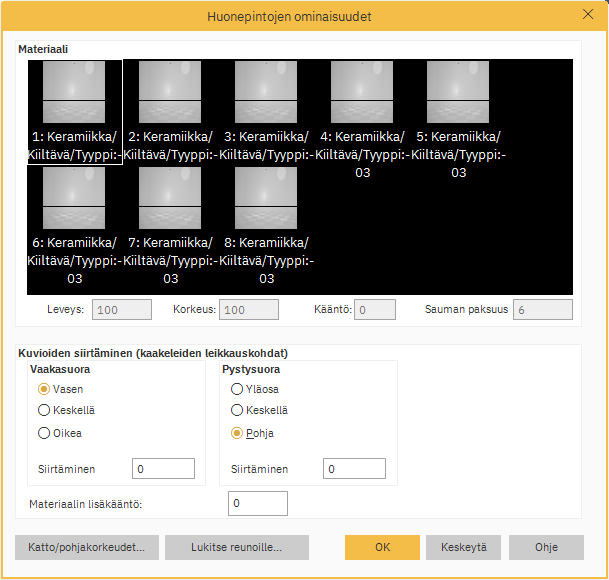Screen dimensions: 609x580
Task: Open help with Ohje button
Action: pos(546,547)
